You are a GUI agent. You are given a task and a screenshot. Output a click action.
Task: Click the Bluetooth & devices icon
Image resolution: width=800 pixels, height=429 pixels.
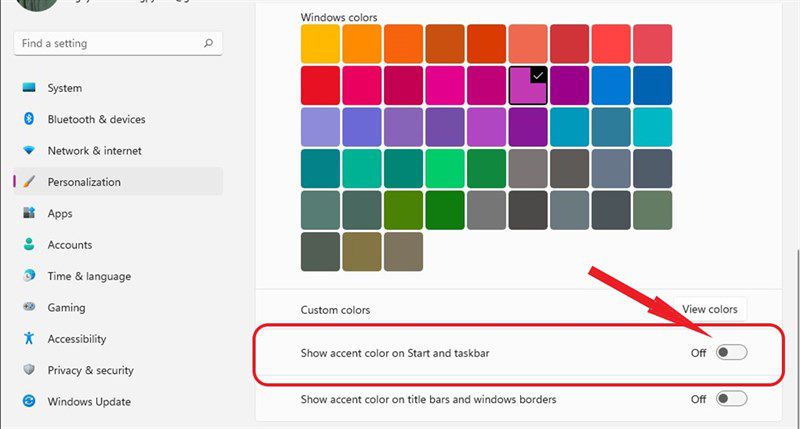29,119
